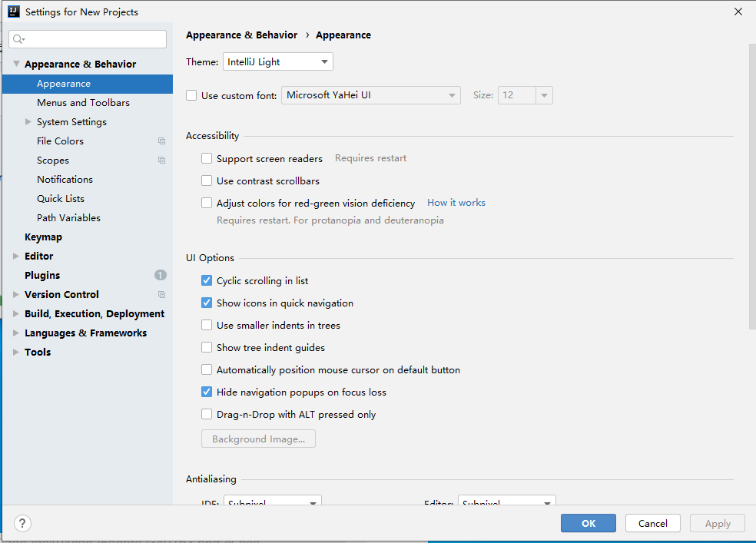Click the search magnifier icon in settings search

[x=18, y=39]
